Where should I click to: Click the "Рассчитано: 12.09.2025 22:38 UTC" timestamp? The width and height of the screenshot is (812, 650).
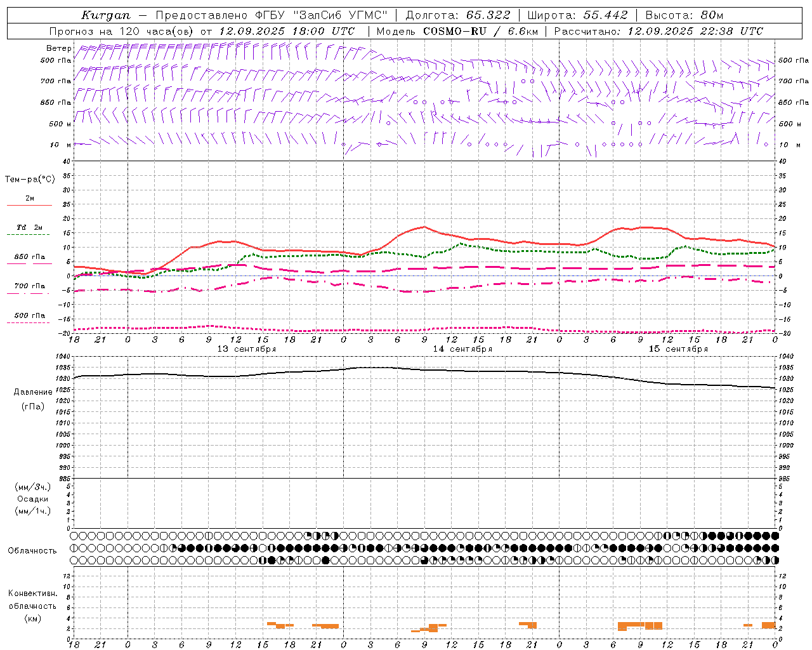(x=658, y=31)
